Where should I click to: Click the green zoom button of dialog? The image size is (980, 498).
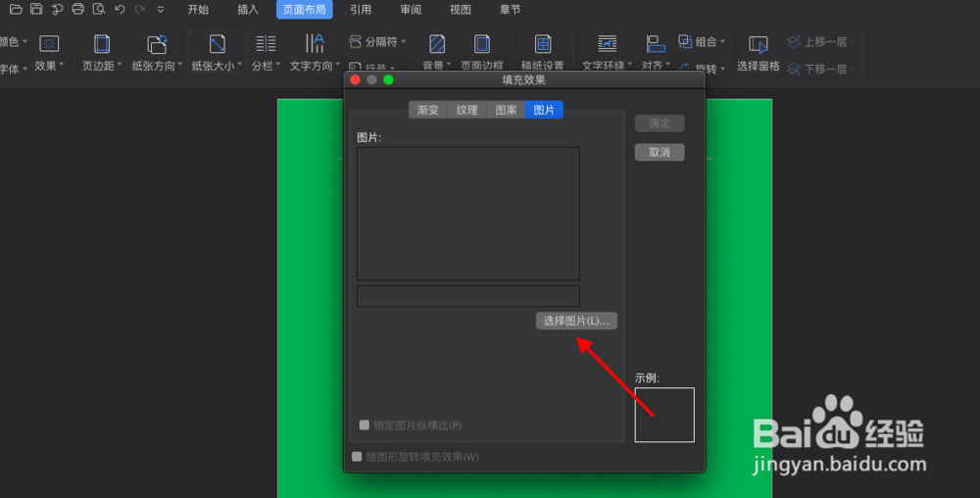click(388, 80)
